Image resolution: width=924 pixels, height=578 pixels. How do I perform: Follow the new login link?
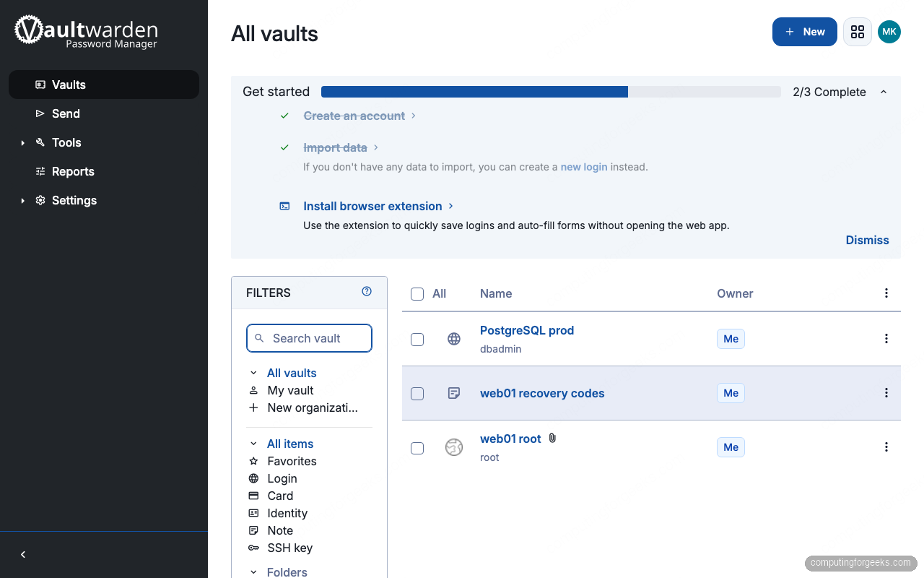584,167
